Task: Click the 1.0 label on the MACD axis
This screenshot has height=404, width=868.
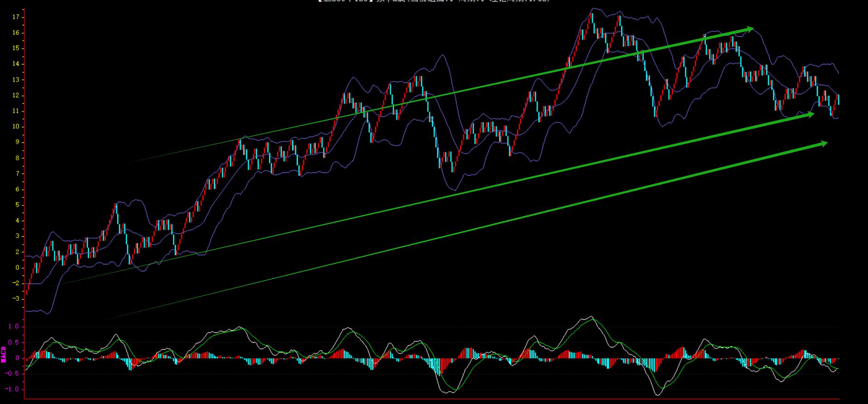Action: (14, 327)
